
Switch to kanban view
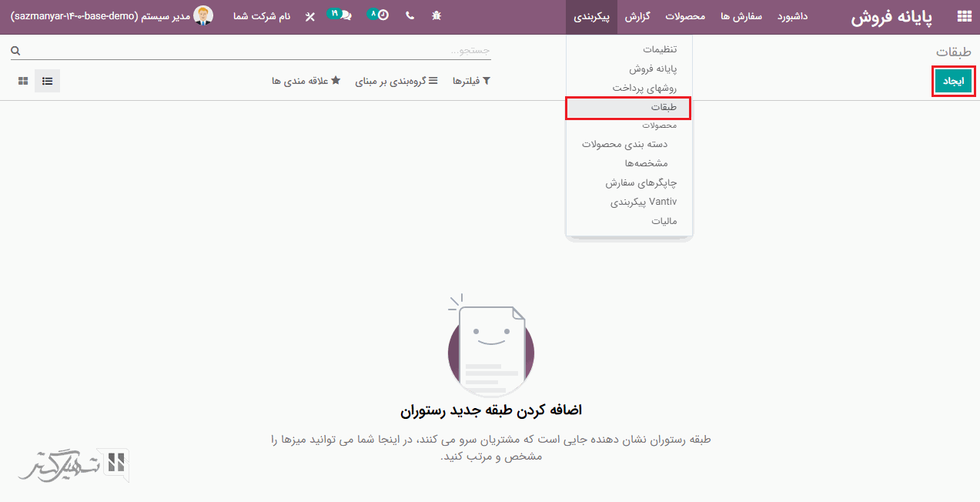pyautogui.click(x=23, y=81)
